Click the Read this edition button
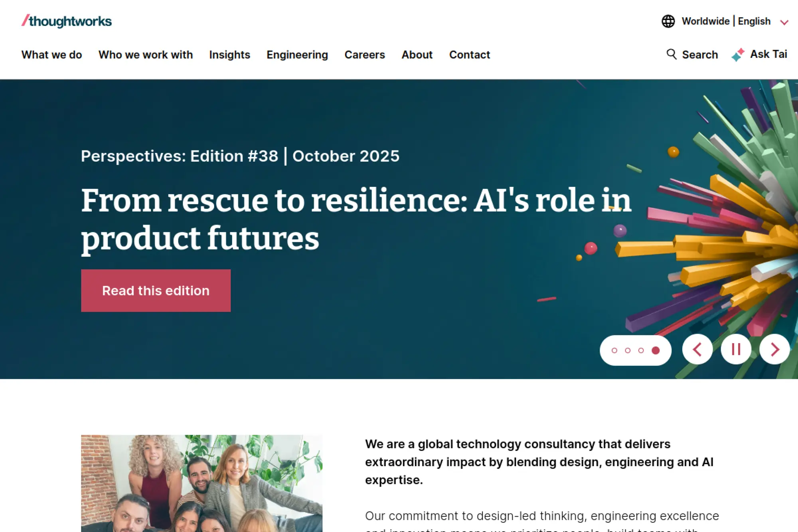798x532 pixels. (x=155, y=290)
